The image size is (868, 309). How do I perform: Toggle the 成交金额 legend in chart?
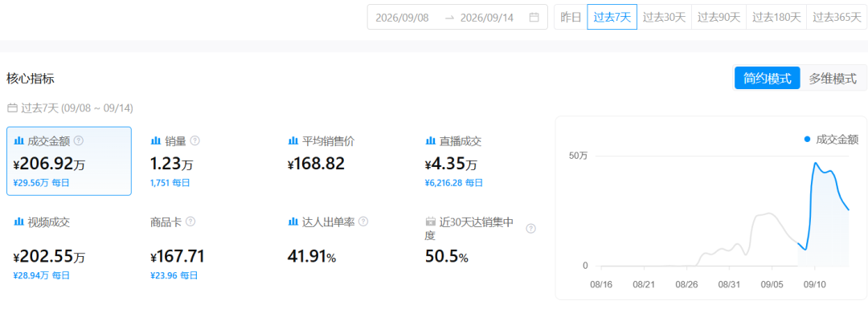[831, 140]
